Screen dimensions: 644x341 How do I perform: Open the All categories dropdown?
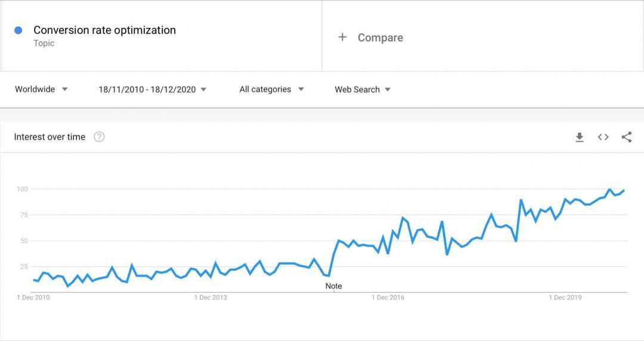(271, 89)
